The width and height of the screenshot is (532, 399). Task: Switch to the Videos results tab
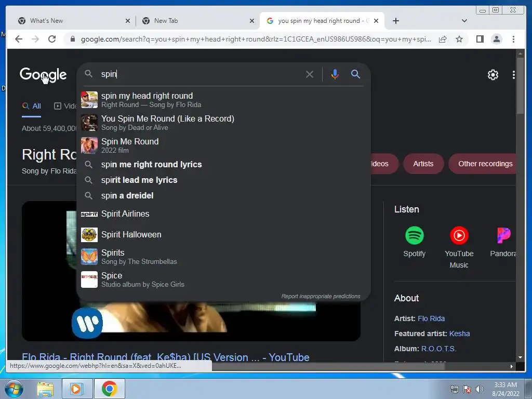pos(65,106)
